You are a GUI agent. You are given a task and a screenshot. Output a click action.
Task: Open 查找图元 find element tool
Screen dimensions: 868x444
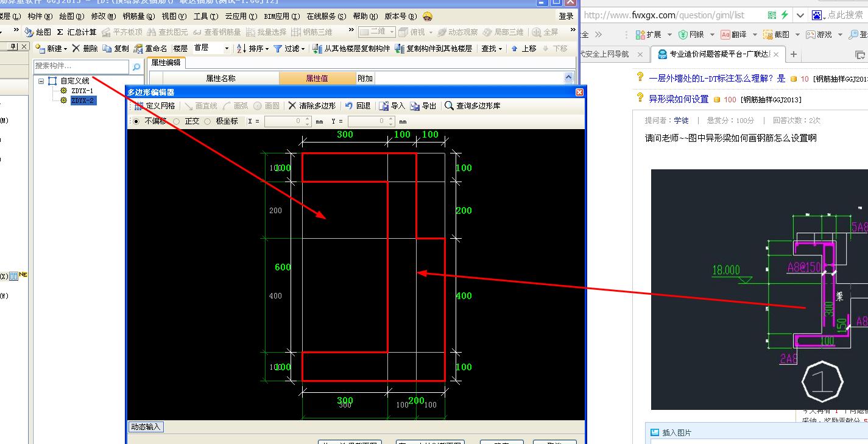pyautogui.click(x=168, y=32)
